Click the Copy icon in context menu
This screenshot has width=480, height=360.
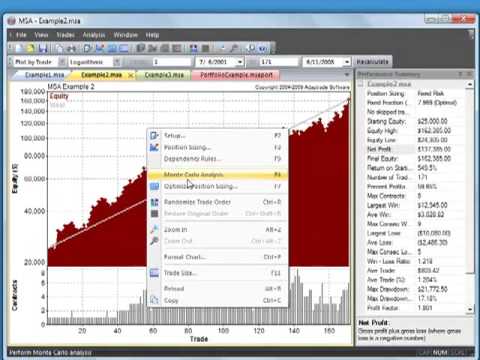pyautogui.click(x=154, y=300)
